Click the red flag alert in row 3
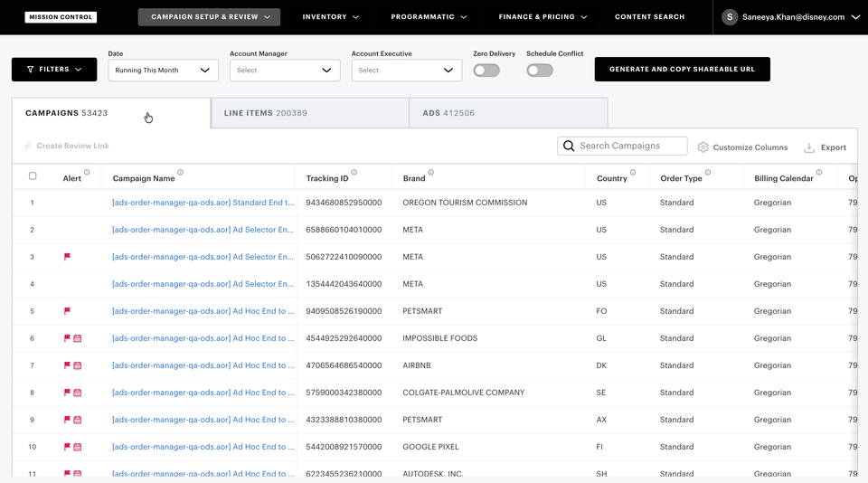The image size is (868, 483). click(67, 257)
